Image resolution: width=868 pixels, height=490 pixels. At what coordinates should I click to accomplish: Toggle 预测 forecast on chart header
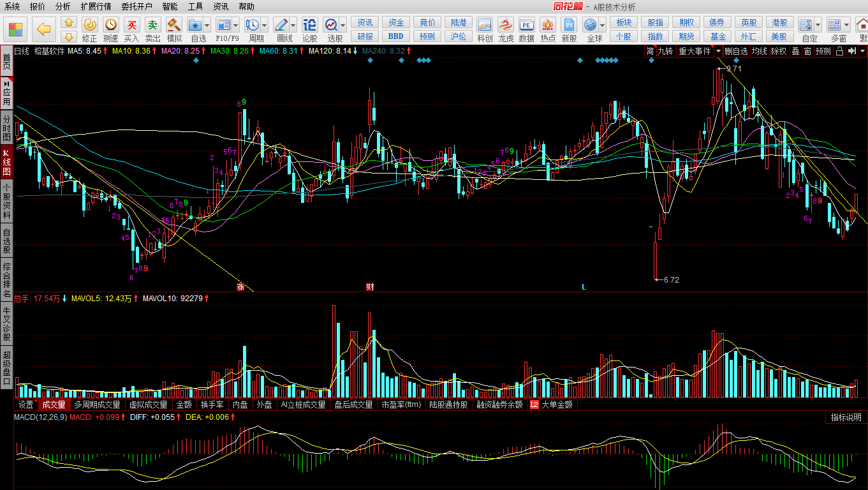pyautogui.click(x=823, y=51)
